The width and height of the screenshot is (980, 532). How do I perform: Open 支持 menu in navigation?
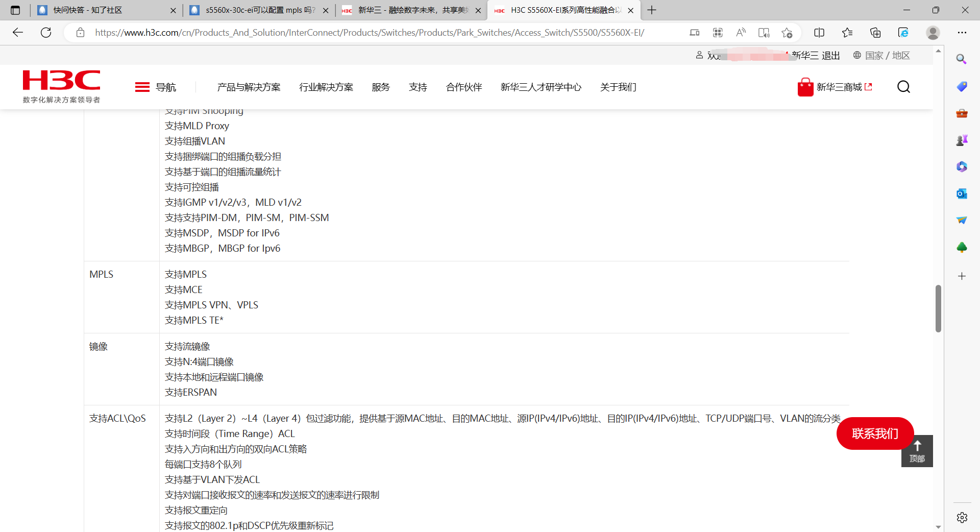coord(418,87)
